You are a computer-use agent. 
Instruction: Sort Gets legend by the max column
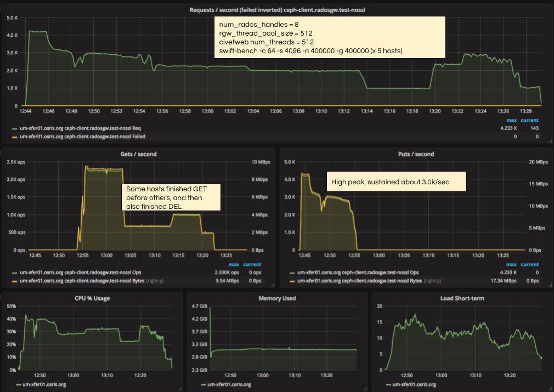click(233, 264)
